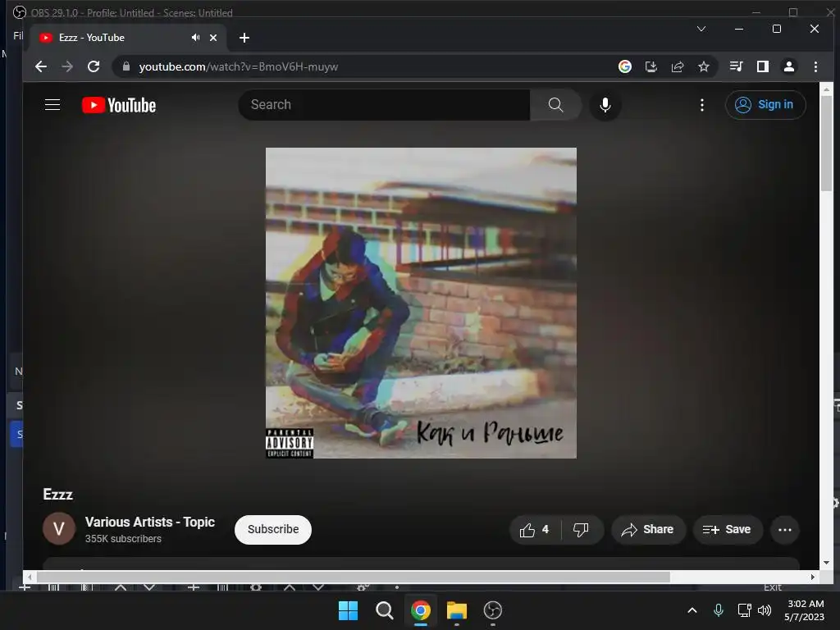This screenshot has height=630, width=840.
Task: Open File Explorer from taskbar
Action: coord(456,610)
